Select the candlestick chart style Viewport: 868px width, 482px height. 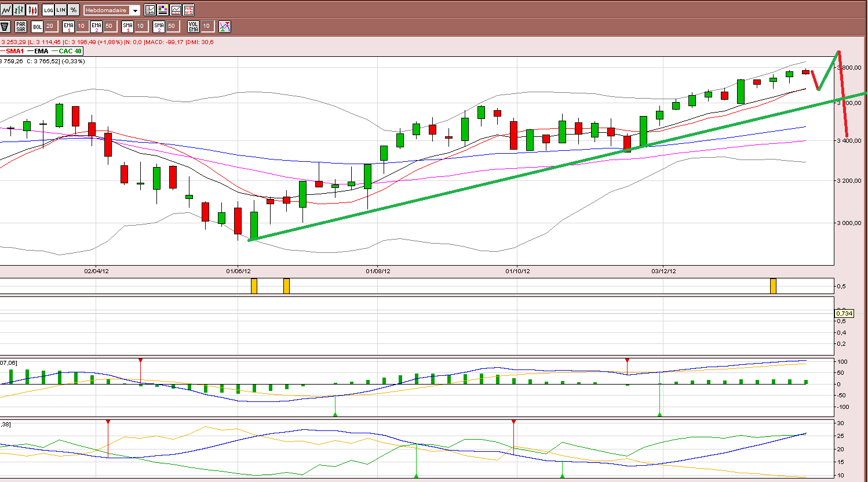coord(32,10)
